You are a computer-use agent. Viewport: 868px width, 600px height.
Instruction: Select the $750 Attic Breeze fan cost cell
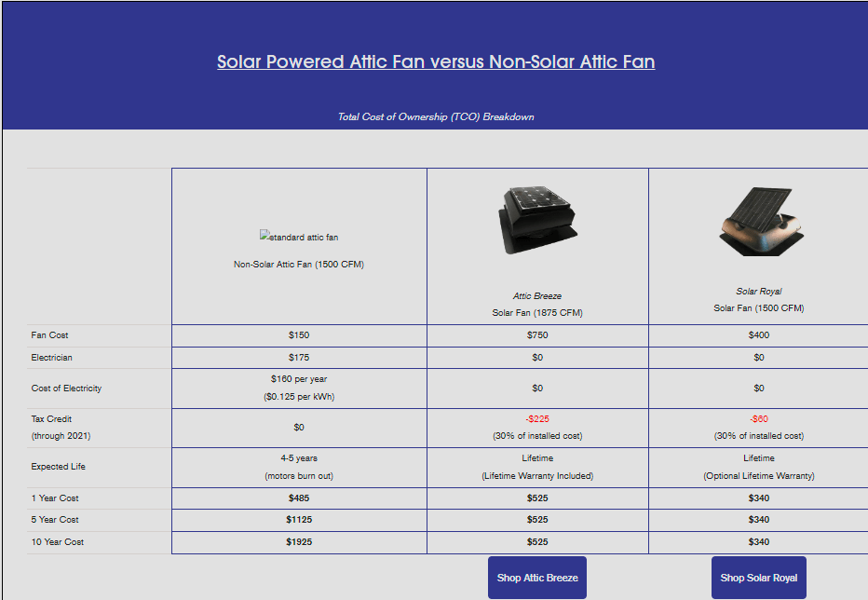click(536, 334)
